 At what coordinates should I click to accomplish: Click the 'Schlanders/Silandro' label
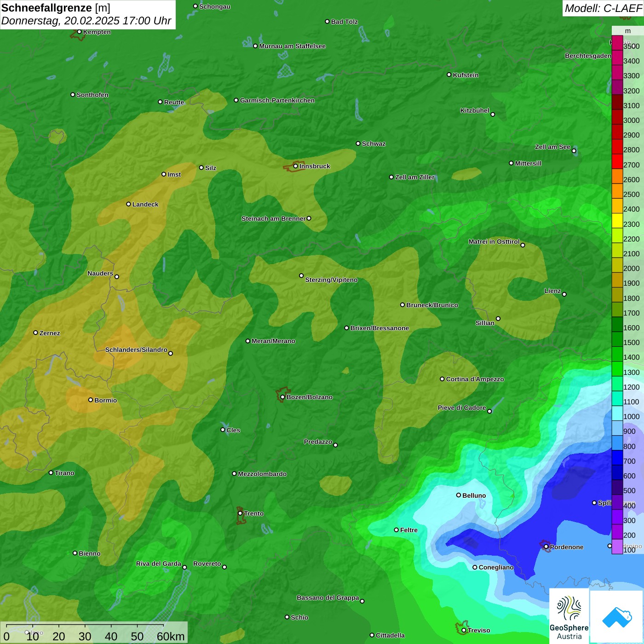[x=137, y=350]
